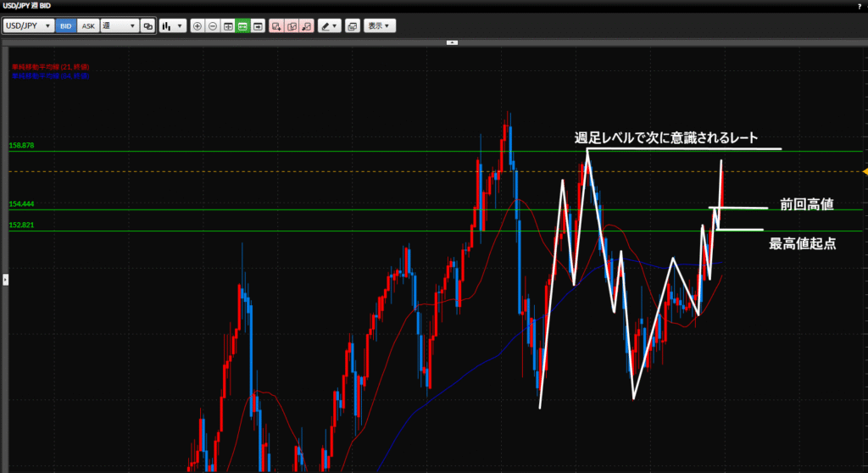Open the candlestick chart type dropdown
This screenshot has height=473, width=868.
tap(173, 26)
